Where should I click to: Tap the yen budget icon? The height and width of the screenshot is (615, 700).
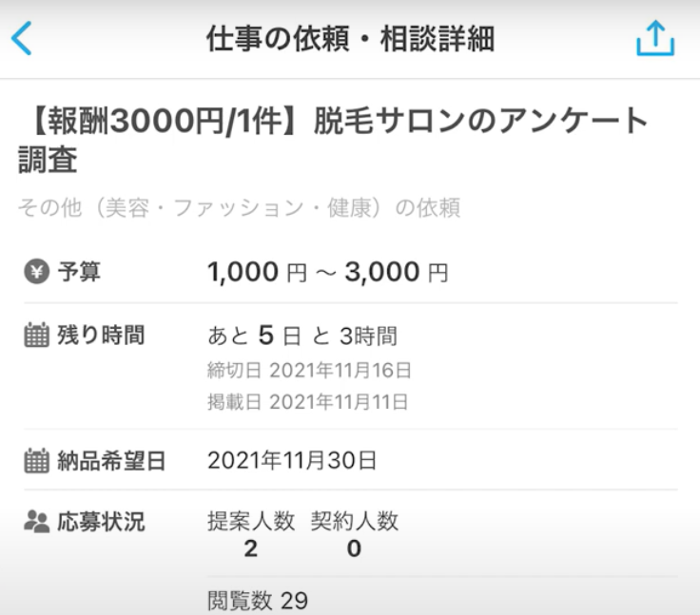(x=35, y=273)
